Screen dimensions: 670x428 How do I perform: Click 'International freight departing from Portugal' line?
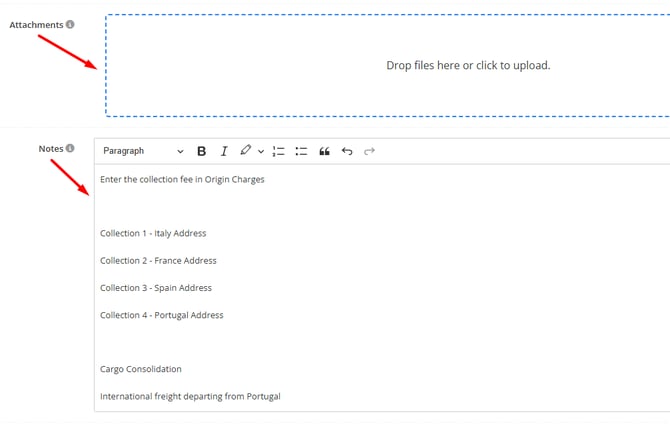pos(190,396)
